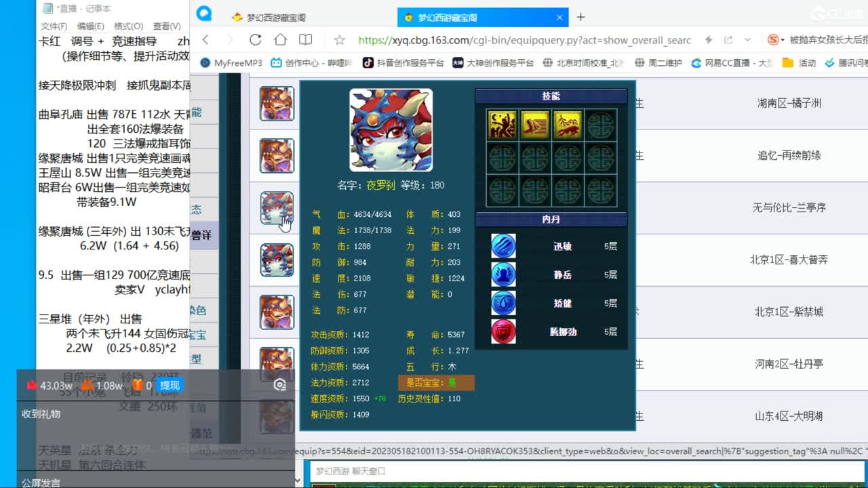868x488 pixels.
Task: Click server name 无与伦比-兰亭序
Action: [789, 207]
